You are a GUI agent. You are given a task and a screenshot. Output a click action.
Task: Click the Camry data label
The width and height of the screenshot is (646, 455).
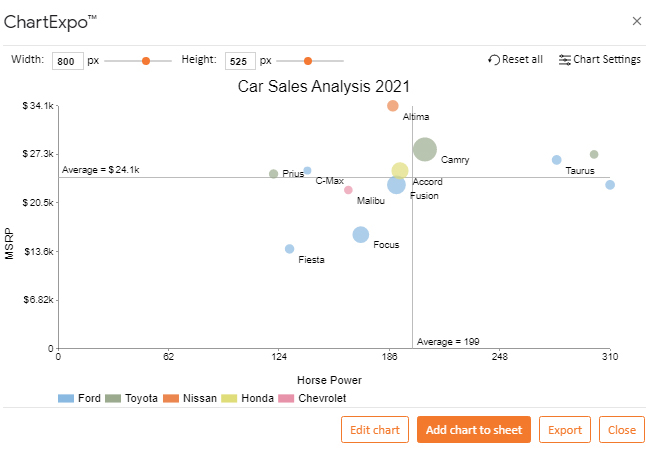pos(455,160)
